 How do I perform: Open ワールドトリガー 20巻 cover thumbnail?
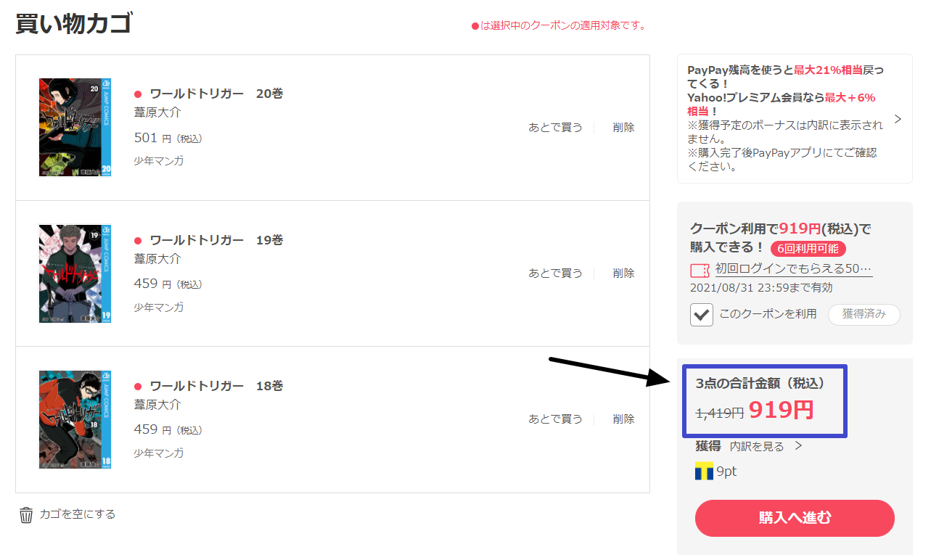point(75,127)
